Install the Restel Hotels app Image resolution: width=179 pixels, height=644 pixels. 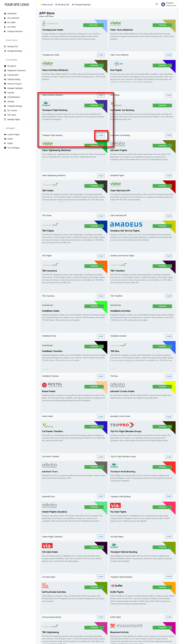click(101, 417)
